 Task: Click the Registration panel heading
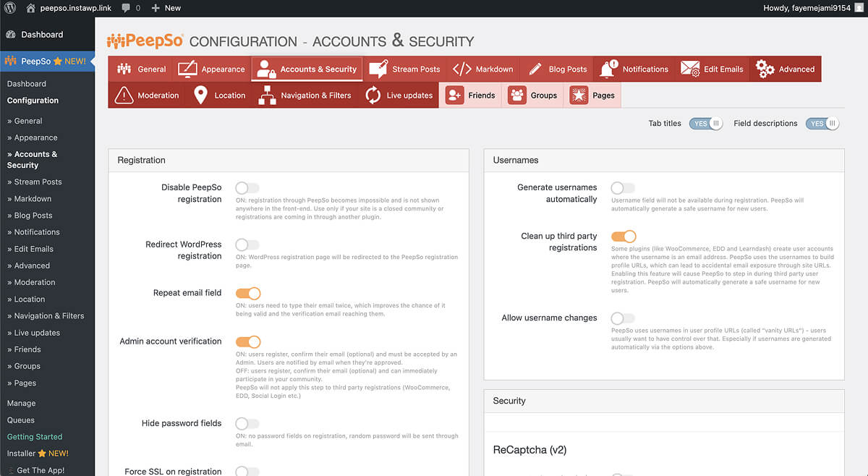click(x=142, y=160)
